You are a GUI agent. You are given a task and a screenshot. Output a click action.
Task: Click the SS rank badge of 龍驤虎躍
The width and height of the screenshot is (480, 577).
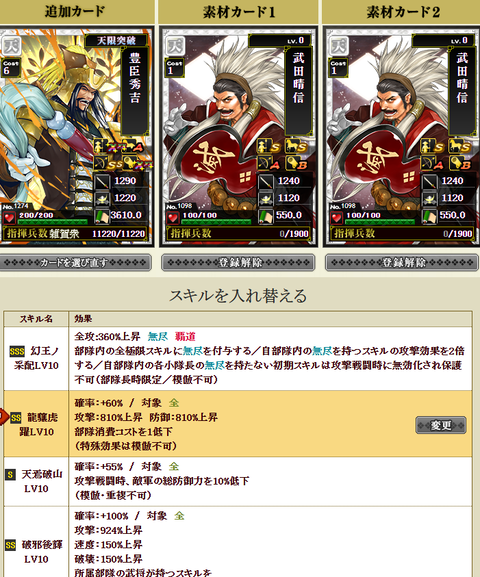[16, 418]
